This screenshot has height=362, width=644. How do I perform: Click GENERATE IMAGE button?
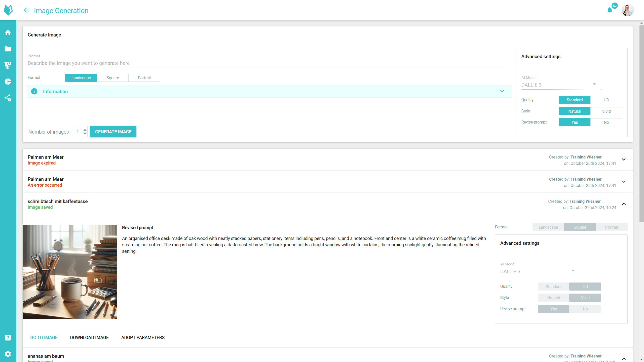[113, 132]
